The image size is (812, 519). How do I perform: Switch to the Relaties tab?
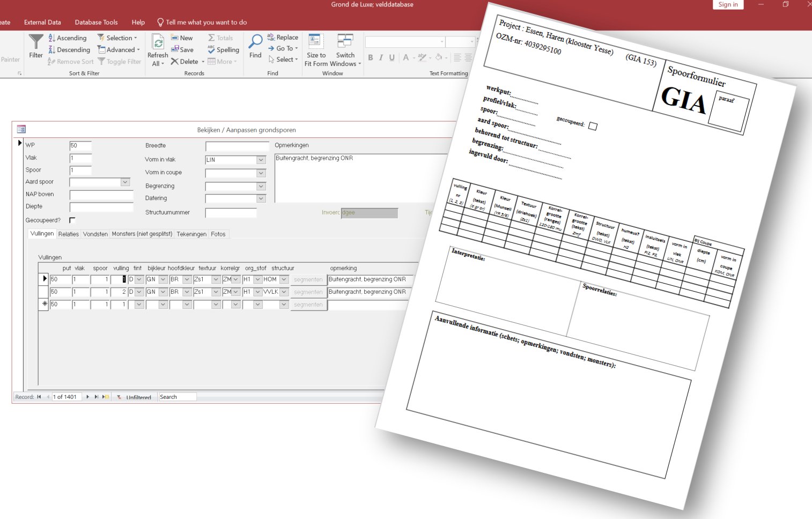coord(69,234)
